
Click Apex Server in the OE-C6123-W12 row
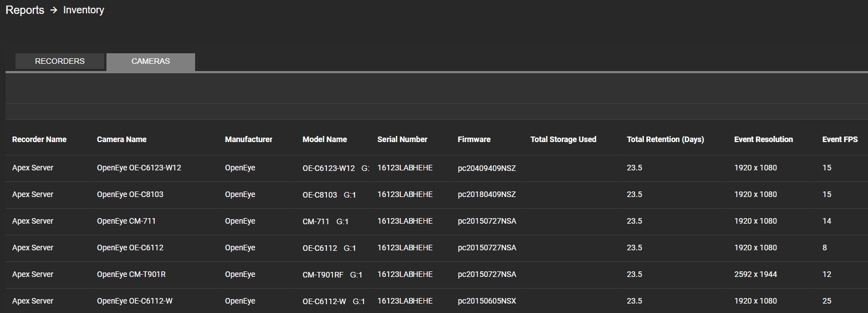pyautogui.click(x=33, y=168)
